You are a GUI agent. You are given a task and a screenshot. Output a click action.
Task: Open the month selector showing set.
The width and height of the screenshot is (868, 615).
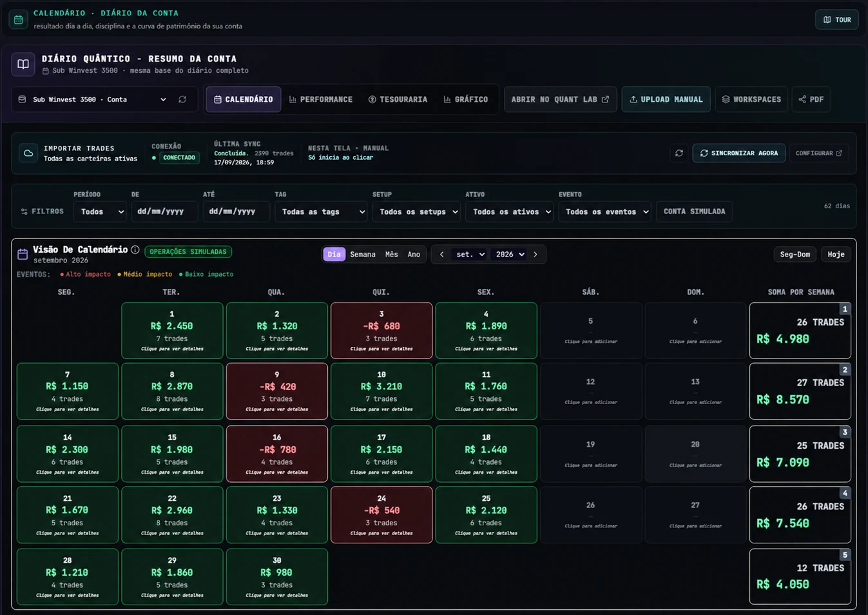[470, 255]
